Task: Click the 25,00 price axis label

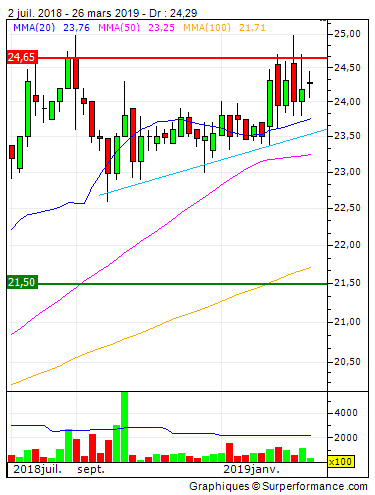Action: [347, 34]
